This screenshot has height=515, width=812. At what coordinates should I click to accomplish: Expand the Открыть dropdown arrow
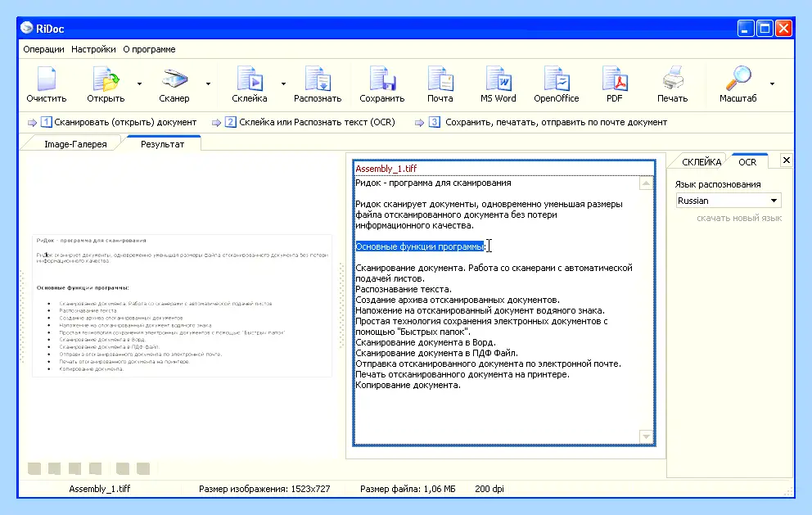(x=139, y=84)
